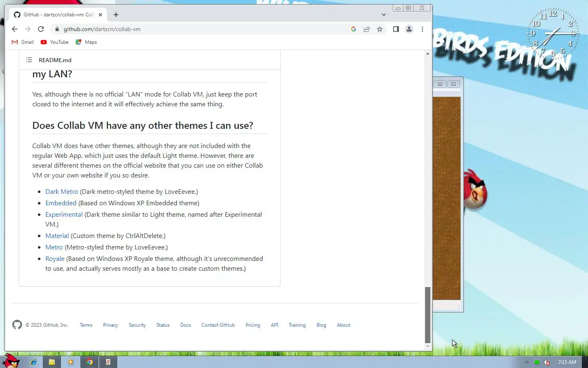Open the Privacy footer link
Viewport: 588px width, 368px height.
110,325
